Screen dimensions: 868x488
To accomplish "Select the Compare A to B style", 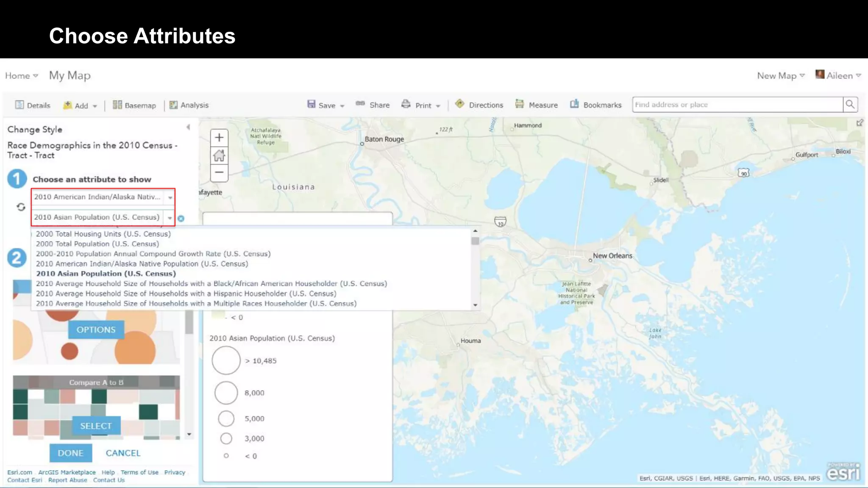I will pos(96,426).
